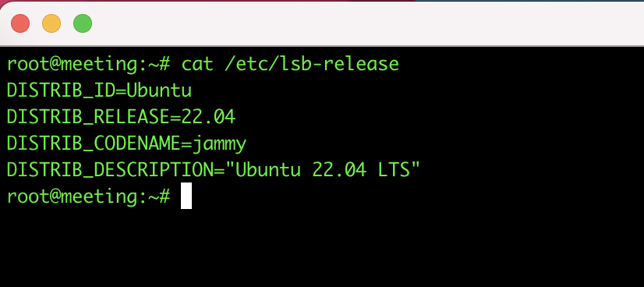Image resolution: width=644 pixels, height=287 pixels.
Task: Click the DISTRIB_RELEASE key text
Action: point(88,117)
